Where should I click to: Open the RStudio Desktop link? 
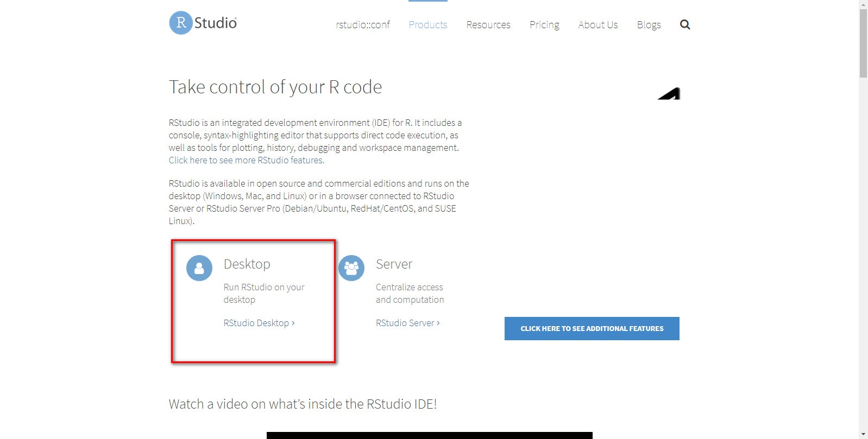tap(259, 323)
